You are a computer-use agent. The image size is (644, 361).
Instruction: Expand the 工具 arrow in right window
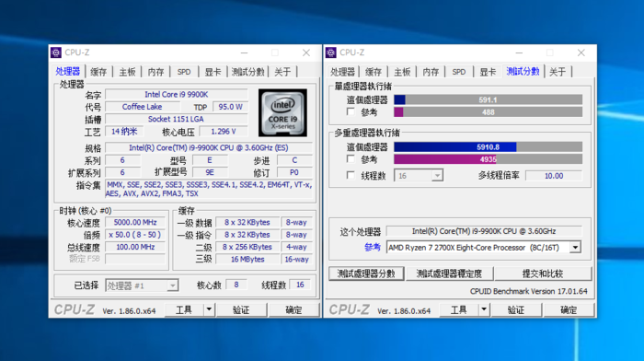[x=484, y=309]
